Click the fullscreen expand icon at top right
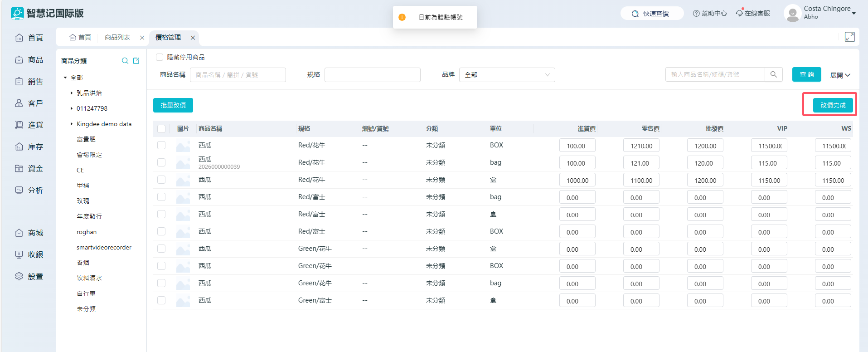868x352 pixels. click(849, 37)
